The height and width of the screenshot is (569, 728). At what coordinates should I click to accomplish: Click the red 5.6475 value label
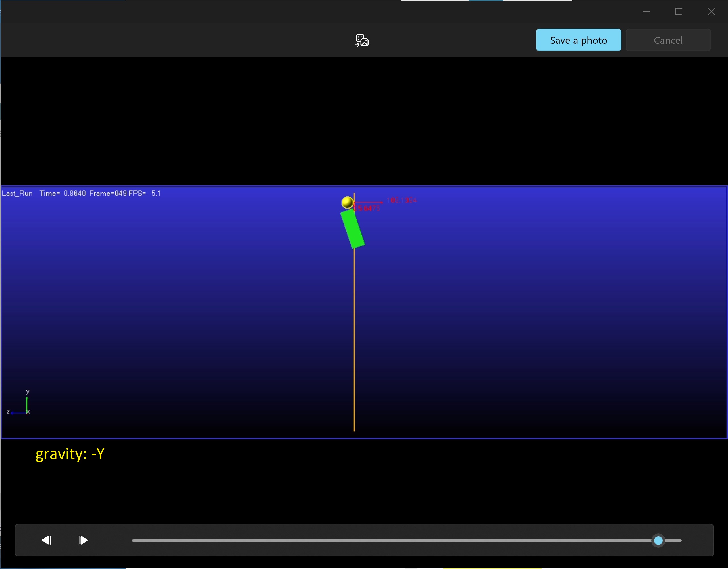coord(367,208)
